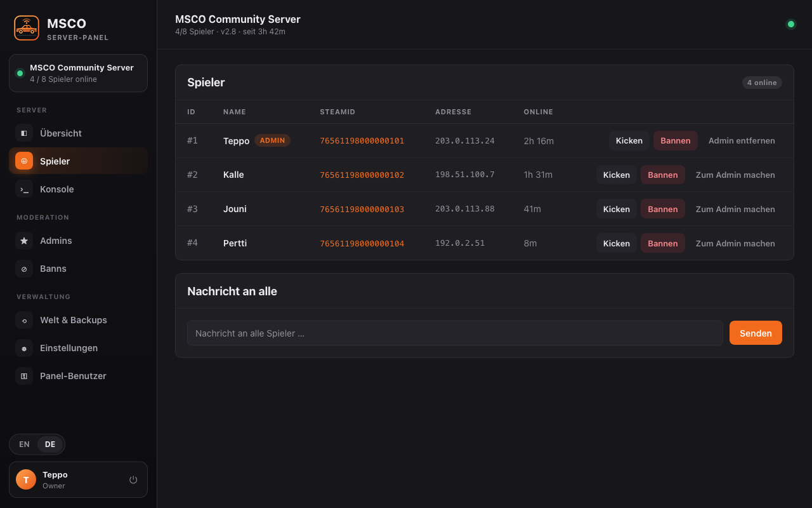Open Admins star icon in sidebar
This screenshot has height=508, width=812.
tap(24, 241)
